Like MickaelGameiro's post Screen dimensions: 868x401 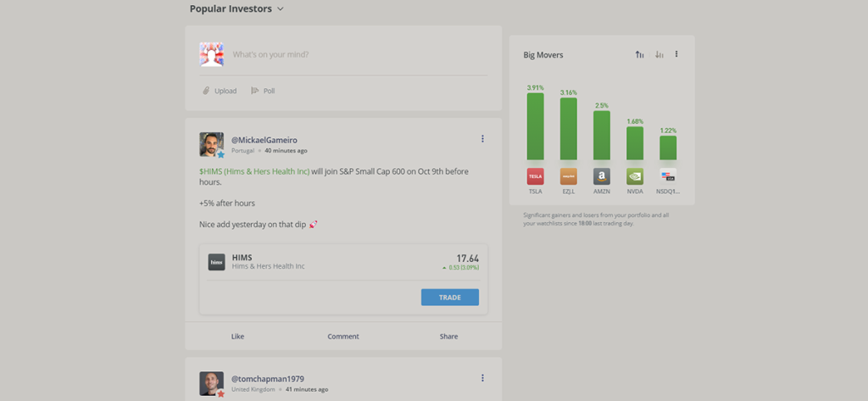pyautogui.click(x=237, y=337)
